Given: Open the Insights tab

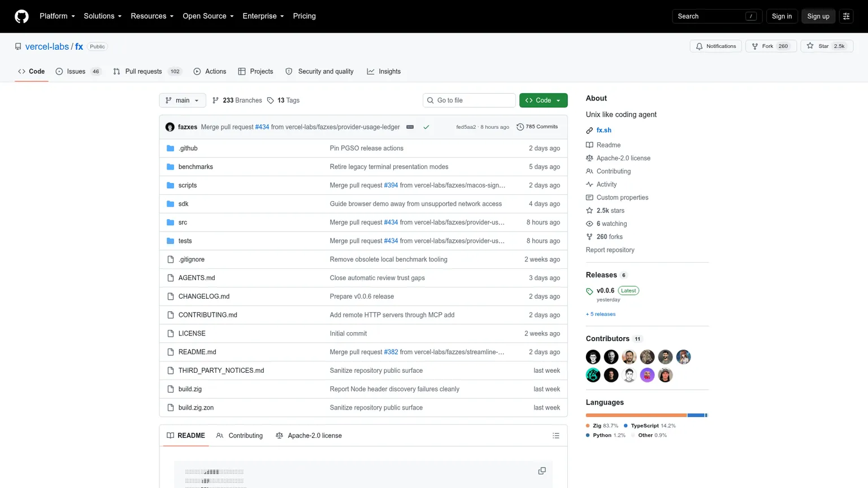Looking at the screenshot, I should click(x=384, y=72).
